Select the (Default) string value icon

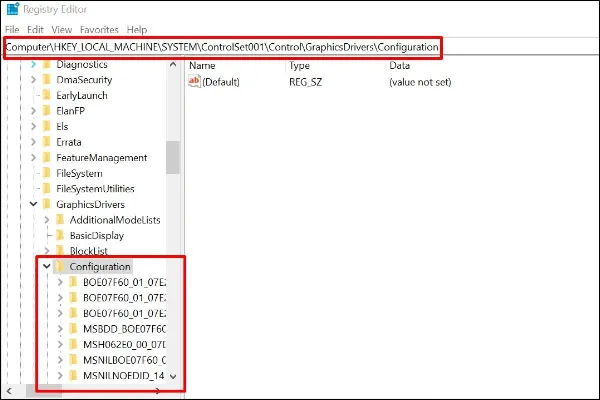pyautogui.click(x=195, y=81)
